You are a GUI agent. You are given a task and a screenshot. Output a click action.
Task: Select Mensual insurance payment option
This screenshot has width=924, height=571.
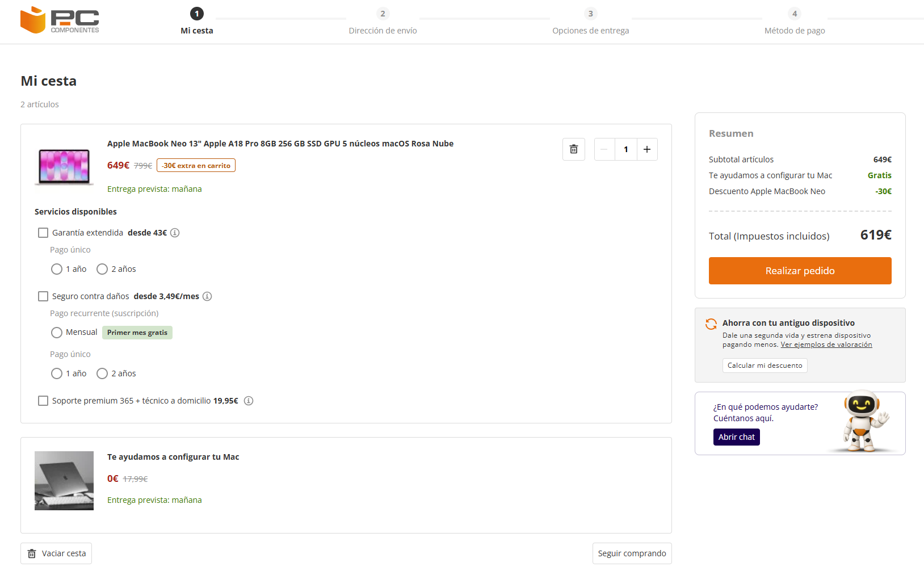tap(57, 333)
